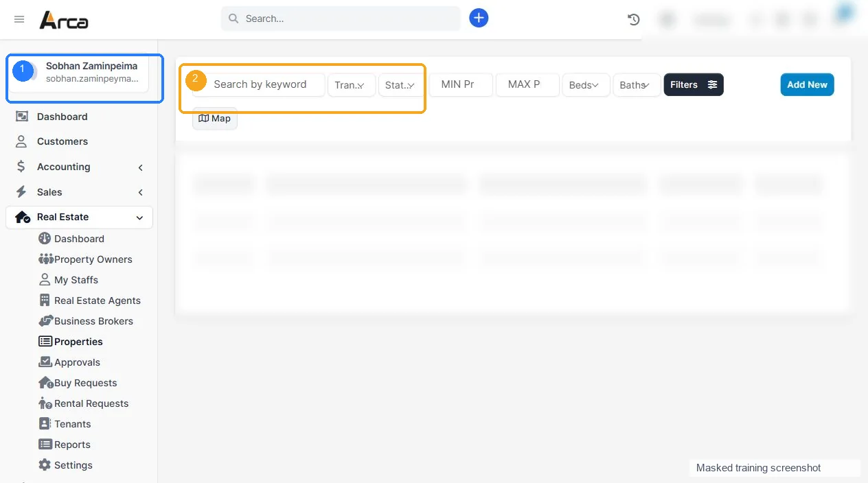Open Real Estate Settings
The height and width of the screenshot is (483, 868).
tap(65, 465)
